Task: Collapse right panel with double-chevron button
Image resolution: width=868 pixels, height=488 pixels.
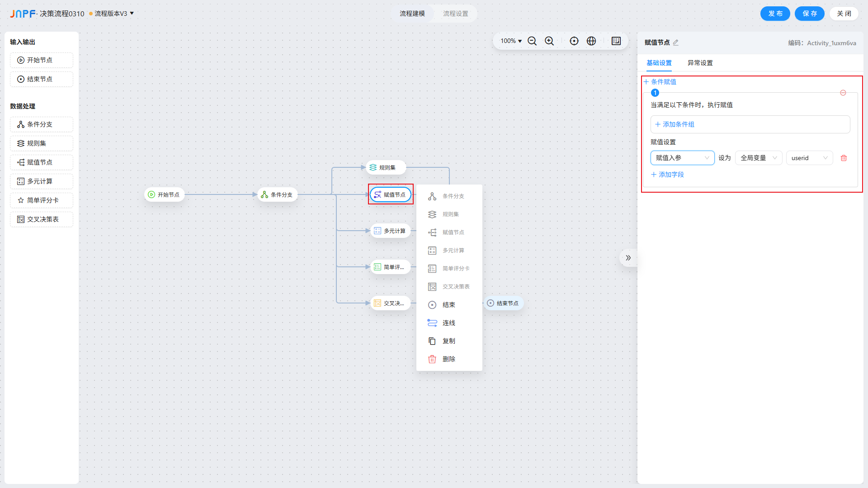Action: (628, 258)
